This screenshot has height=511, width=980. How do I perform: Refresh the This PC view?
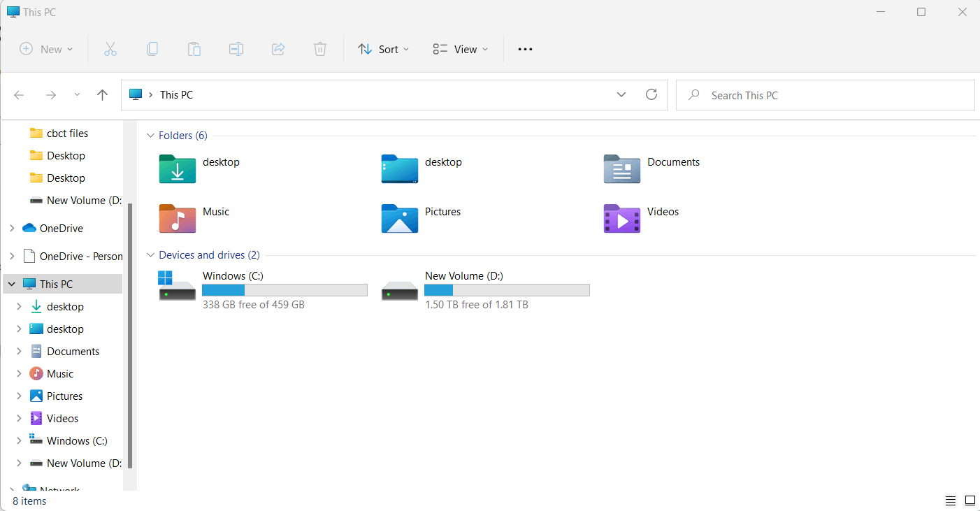click(651, 94)
